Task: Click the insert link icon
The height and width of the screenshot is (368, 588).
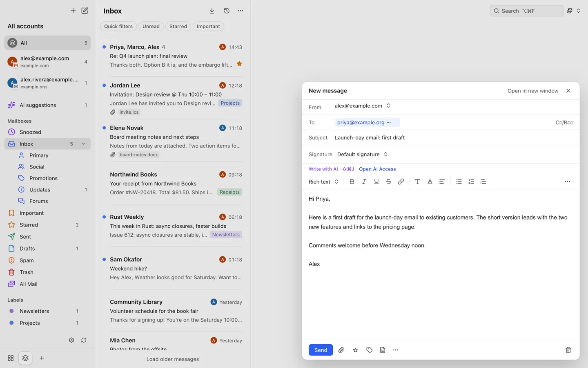Action: 401,182
